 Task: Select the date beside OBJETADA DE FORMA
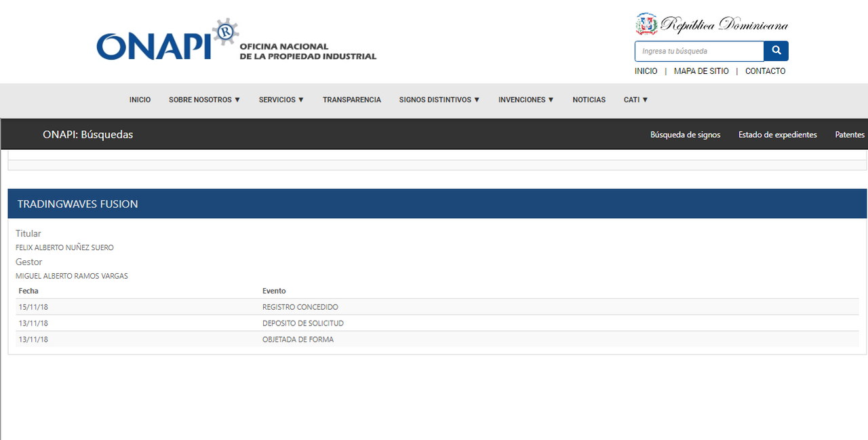[x=33, y=340]
